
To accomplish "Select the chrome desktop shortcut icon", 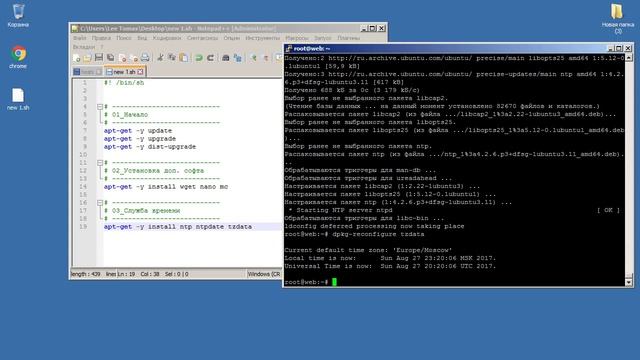I will coord(18,57).
